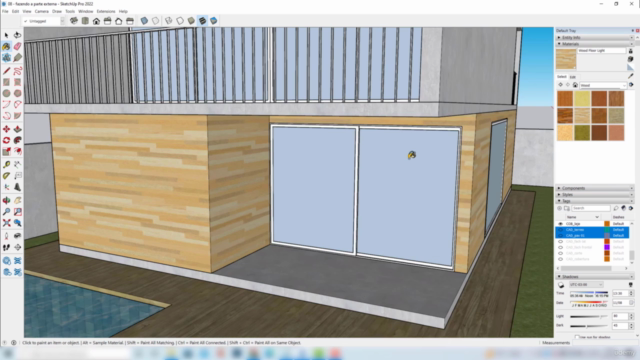Click the Tags search field

(x=591, y=208)
